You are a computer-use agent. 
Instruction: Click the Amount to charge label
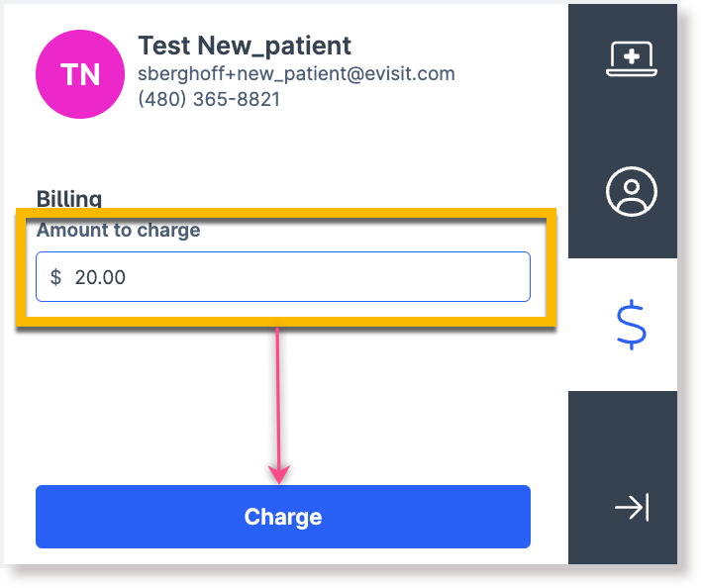coord(118,230)
